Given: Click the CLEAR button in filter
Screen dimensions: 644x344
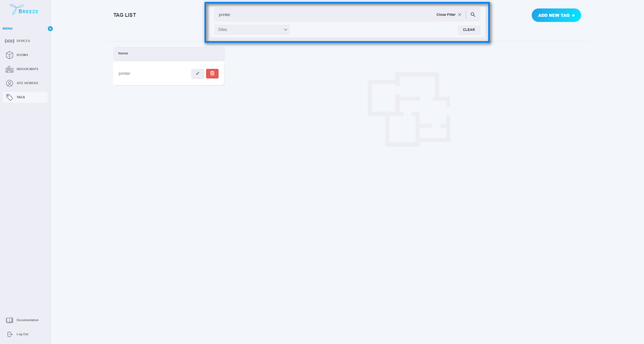Looking at the screenshot, I should click(469, 30).
